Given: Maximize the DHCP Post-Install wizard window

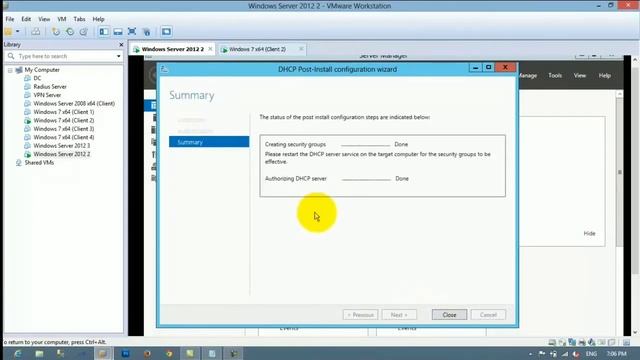Looking at the screenshot, I should (489, 68).
